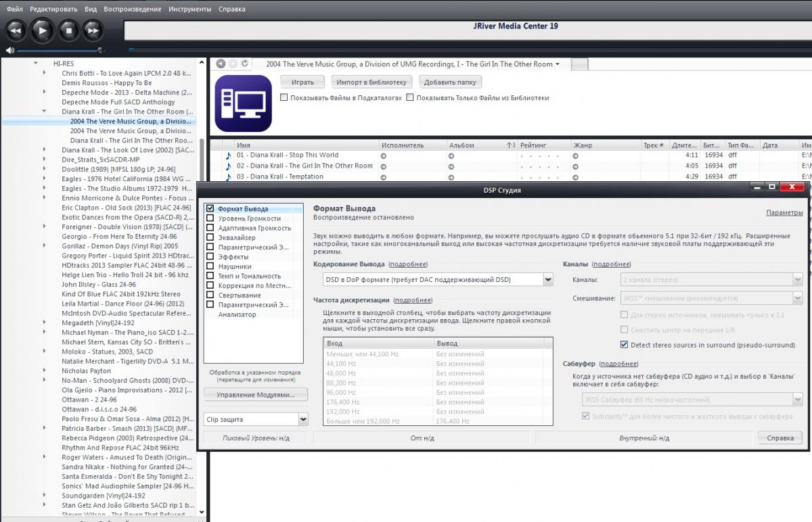Click the note icon beside Temptation
This screenshot has width=812, height=522.
(229, 176)
